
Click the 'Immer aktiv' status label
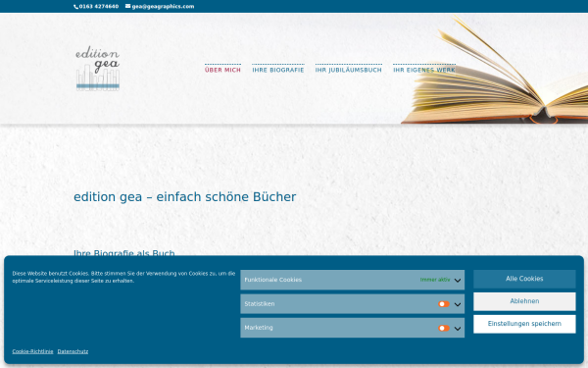point(435,280)
